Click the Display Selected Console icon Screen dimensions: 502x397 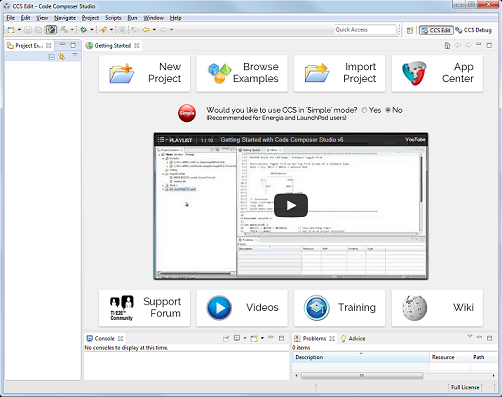click(x=237, y=338)
